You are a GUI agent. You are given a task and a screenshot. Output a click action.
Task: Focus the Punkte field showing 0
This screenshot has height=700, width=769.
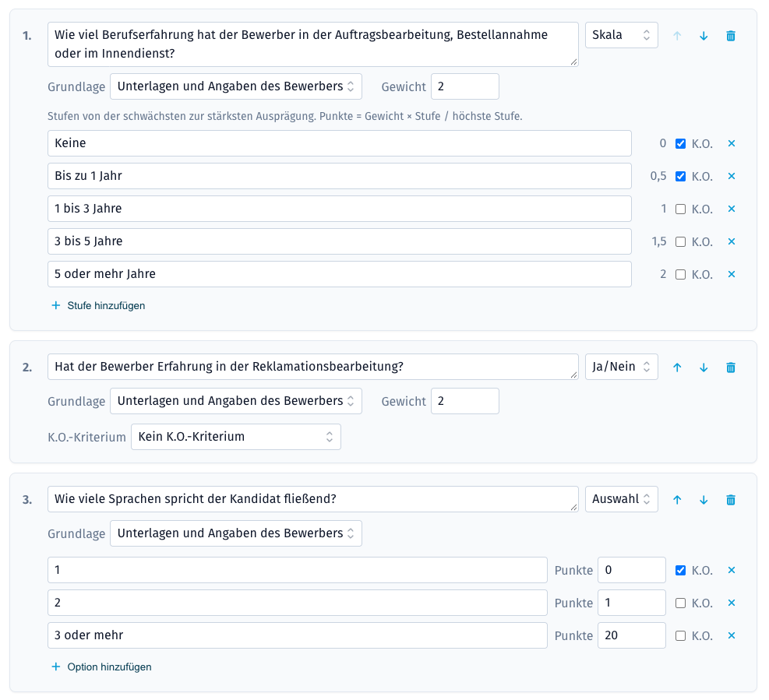click(x=632, y=570)
